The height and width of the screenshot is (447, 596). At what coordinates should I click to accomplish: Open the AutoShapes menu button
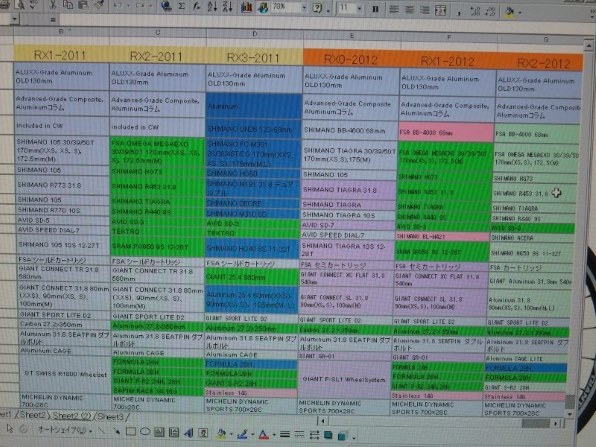pyautogui.click(x=64, y=430)
